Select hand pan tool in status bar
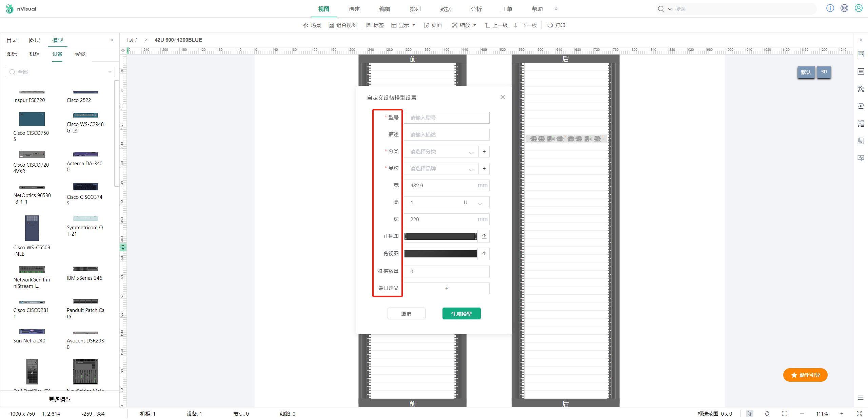The width and height of the screenshot is (868, 420). (x=767, y=414)
